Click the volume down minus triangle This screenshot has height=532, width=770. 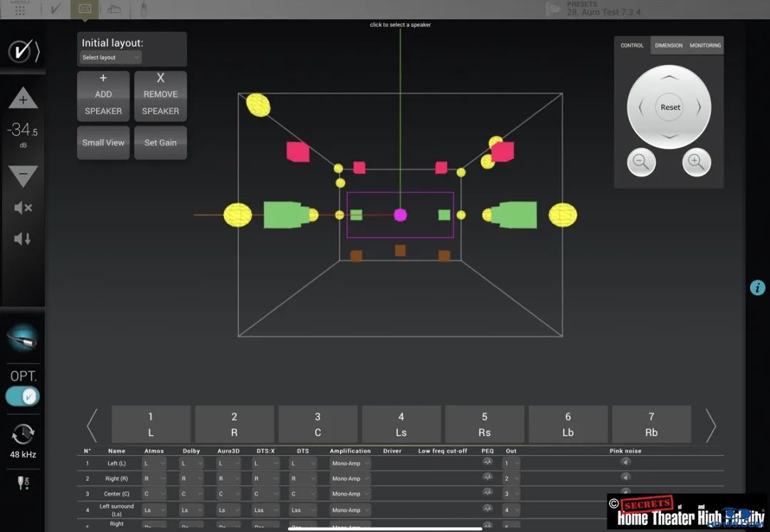(23, 175)
